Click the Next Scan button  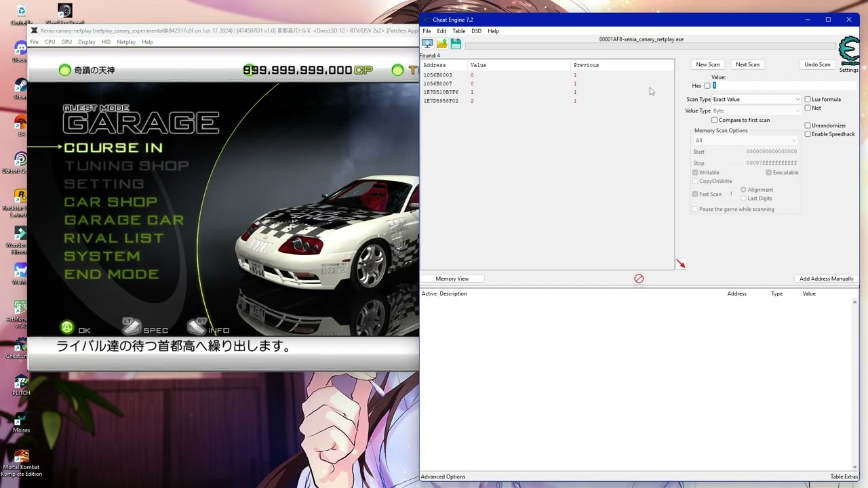tap(747, 64)
